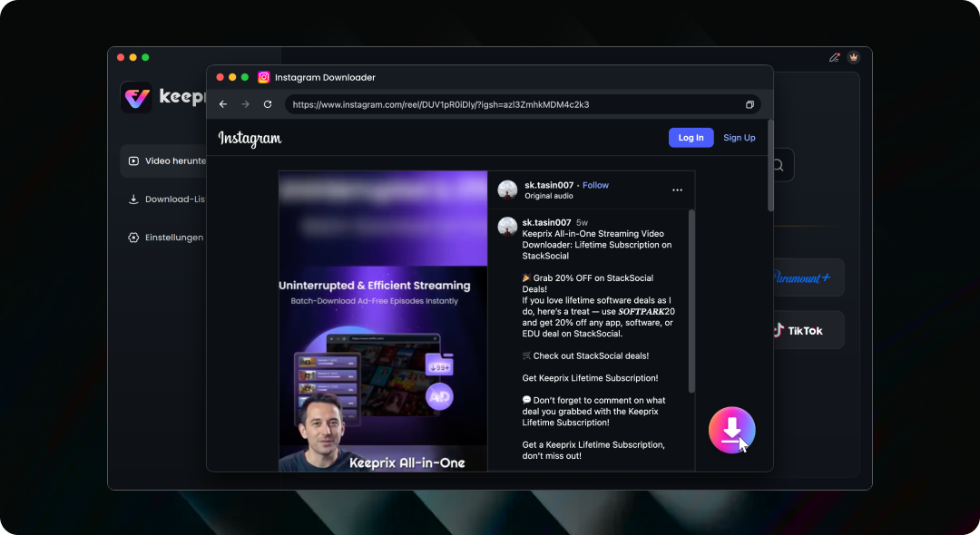Reload the Instagram page

pyautogui.click(x=268, y=104)
